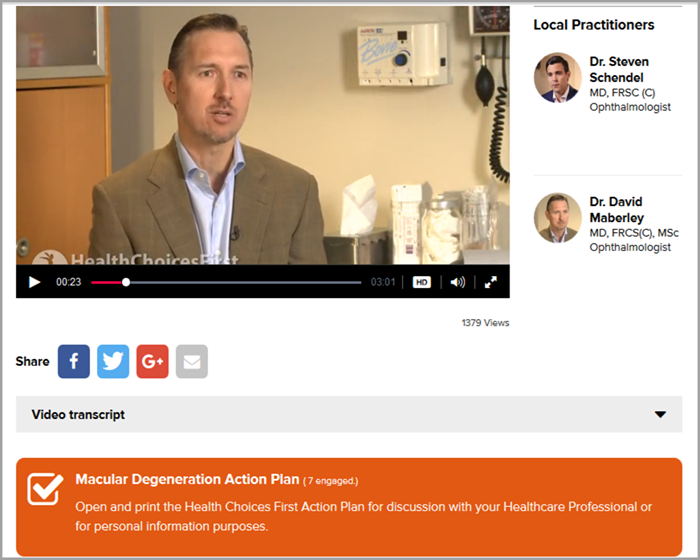Select the Dr. Steven Schendel name link

619,70
